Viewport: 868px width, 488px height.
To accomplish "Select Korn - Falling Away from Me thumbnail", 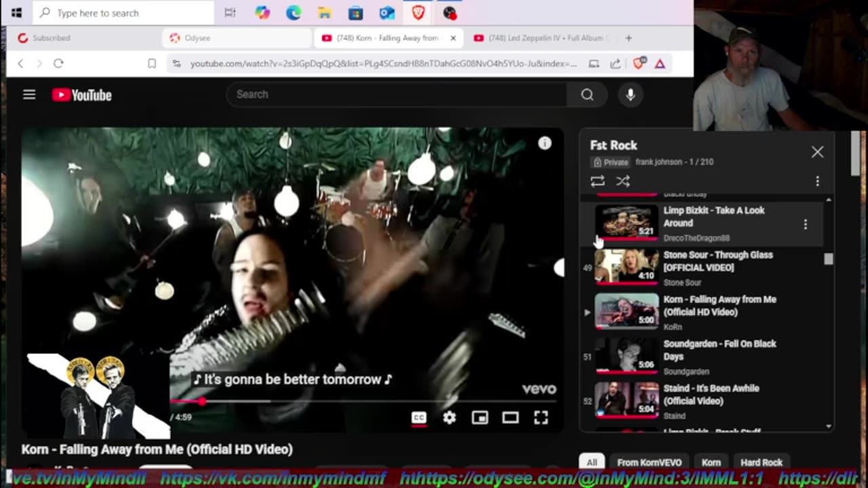I will tap(627, 311).
